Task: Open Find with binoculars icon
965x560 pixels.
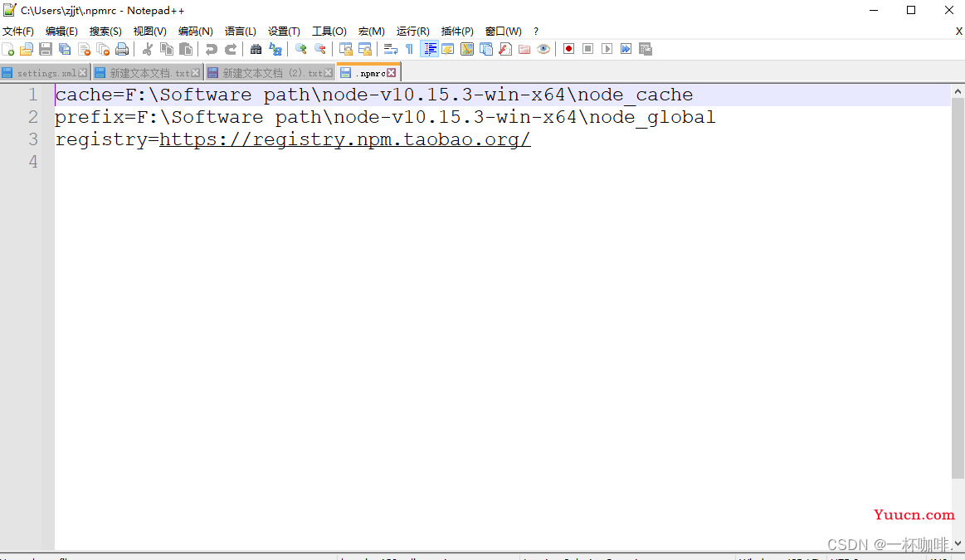Action: pos(256,49)
